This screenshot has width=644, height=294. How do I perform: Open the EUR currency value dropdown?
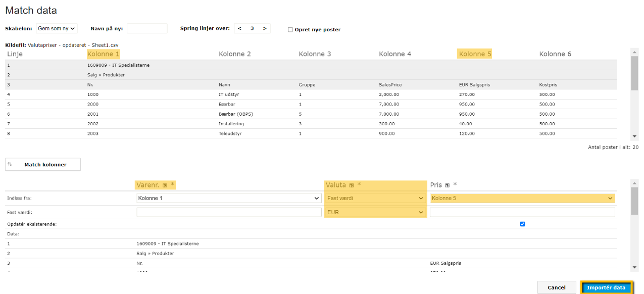point(375,212)
